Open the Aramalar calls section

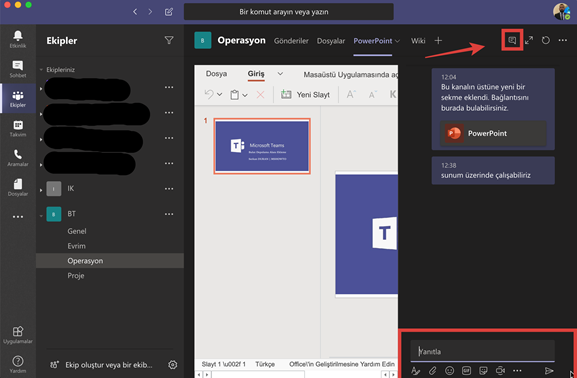(18, 158)
